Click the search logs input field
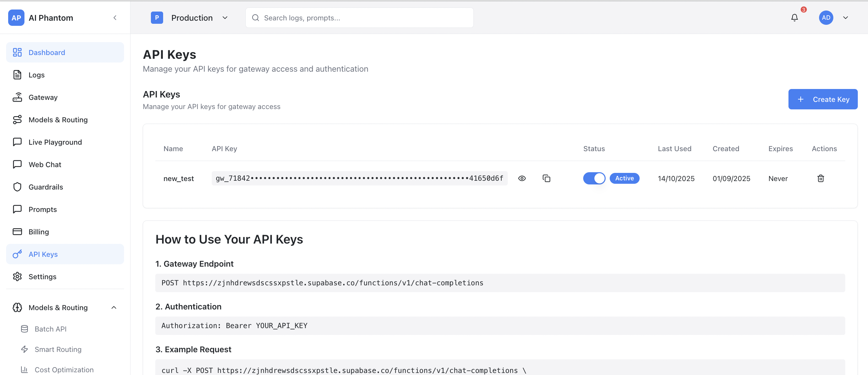Image resolution: width=868 pixels, height=375 pixels. (x=360, y=18)
